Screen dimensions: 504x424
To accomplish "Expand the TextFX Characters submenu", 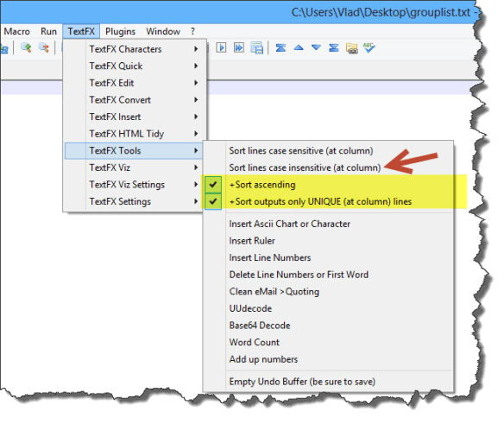I will [135, 49].
